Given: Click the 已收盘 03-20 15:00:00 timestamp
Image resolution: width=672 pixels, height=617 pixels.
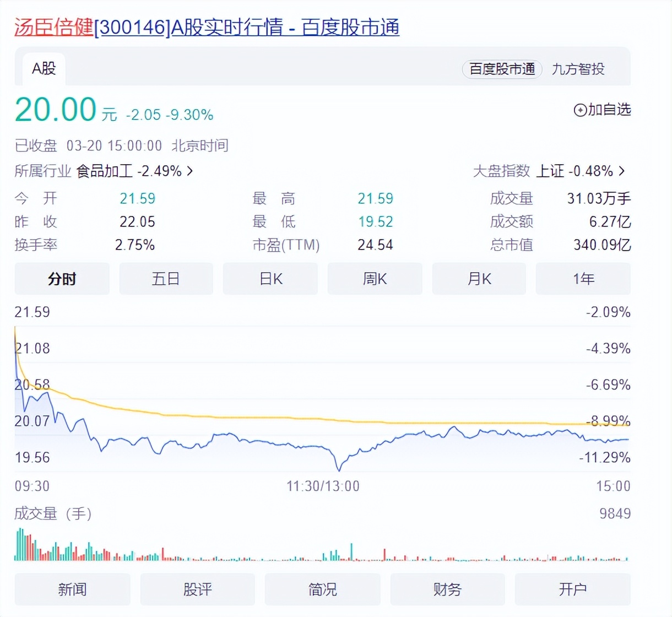Looking at the screenshot, I should (122, 145).
